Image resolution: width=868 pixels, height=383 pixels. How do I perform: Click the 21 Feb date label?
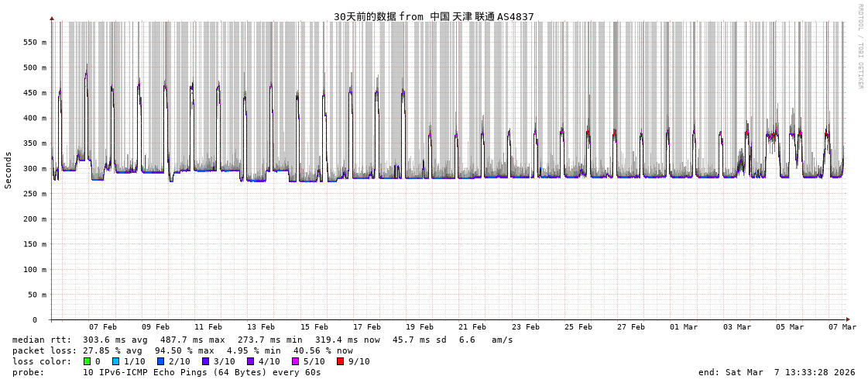[472, 327]
